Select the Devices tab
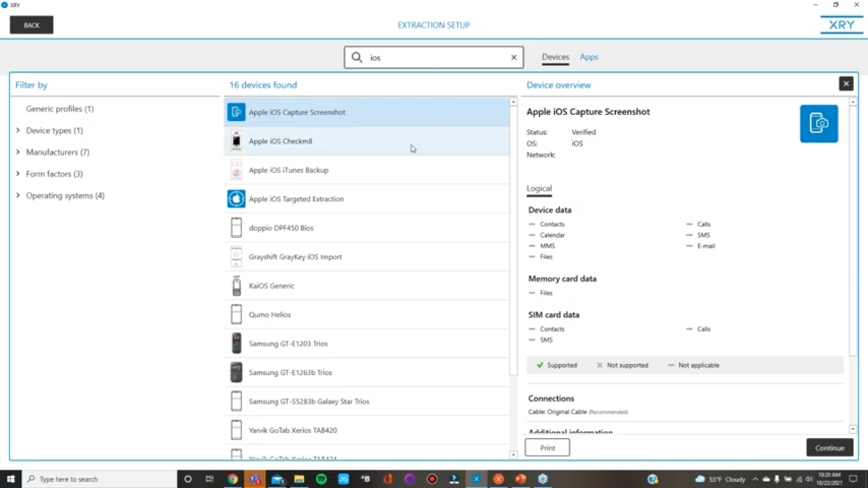 pos(555,57)
